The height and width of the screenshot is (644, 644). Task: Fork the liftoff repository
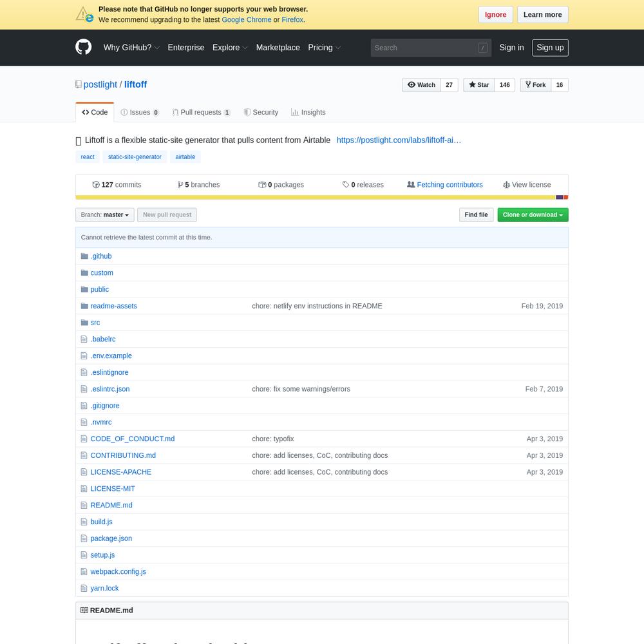(x=536, y=85)
